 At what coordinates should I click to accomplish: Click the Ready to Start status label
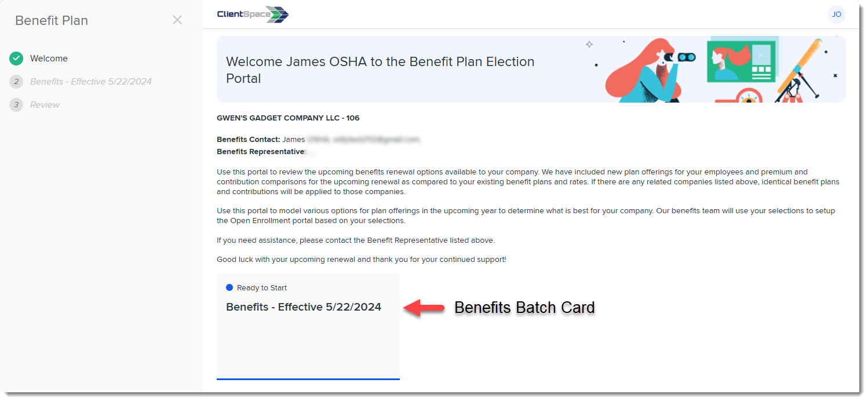pyautogui.click(x=262, y=288)
